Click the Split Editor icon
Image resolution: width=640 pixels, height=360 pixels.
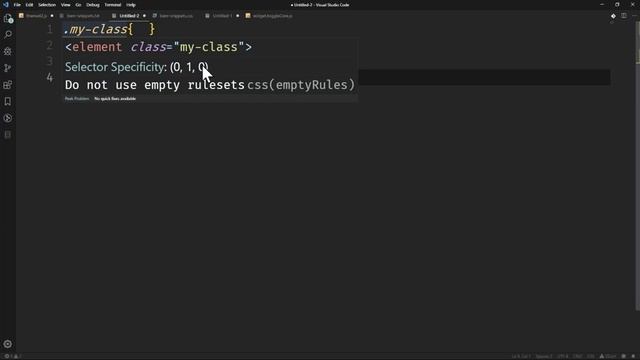click(624, 16)
